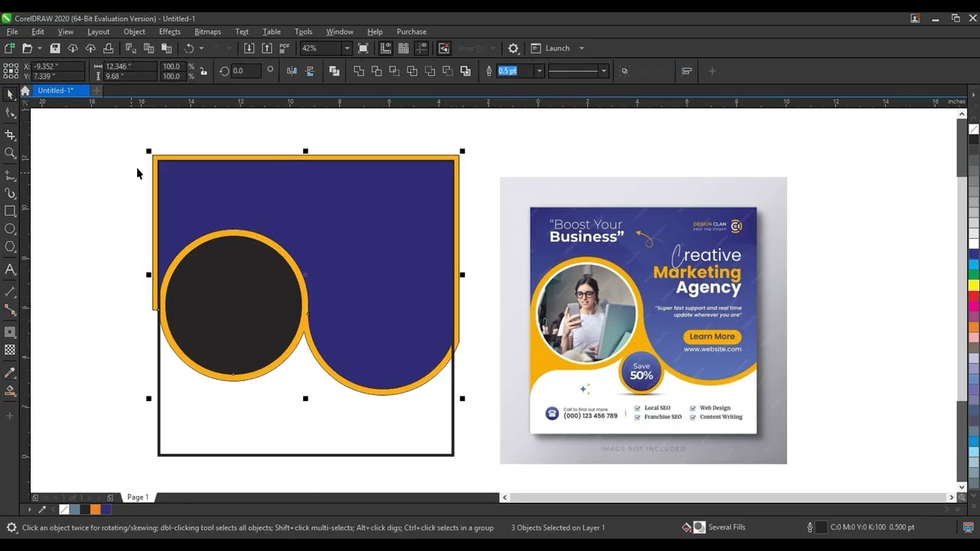
Task: Select the Shape tool in toolbox
Action: 10,113
